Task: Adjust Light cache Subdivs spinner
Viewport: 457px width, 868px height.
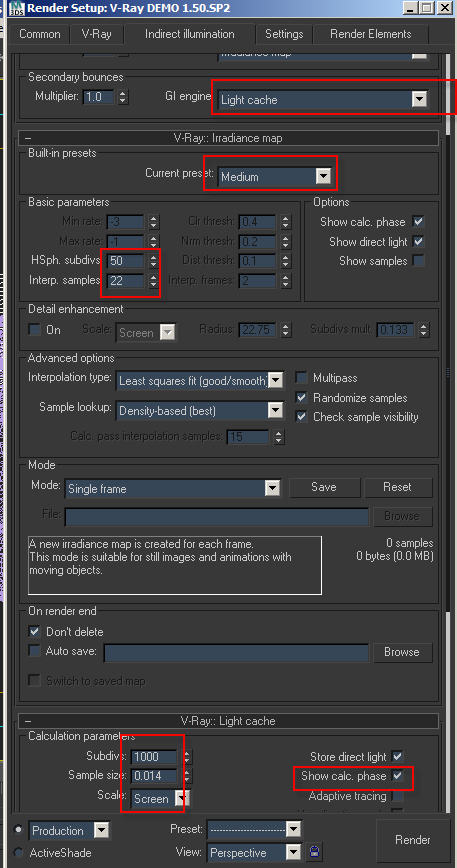Action: [x=187, y=756]
